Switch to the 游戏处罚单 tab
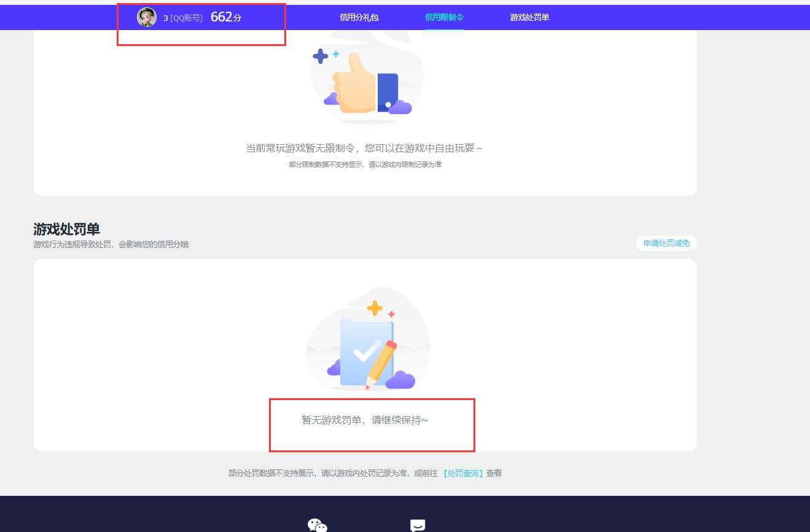This screenshot has width=810, height=532. pyautogui.click(x=529, y=18)
